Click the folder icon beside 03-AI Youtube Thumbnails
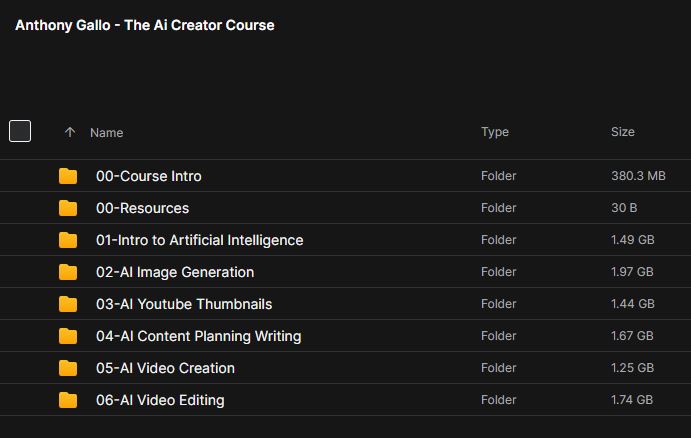The height and width of the screenshot is (438, 691). click(68, 304)
